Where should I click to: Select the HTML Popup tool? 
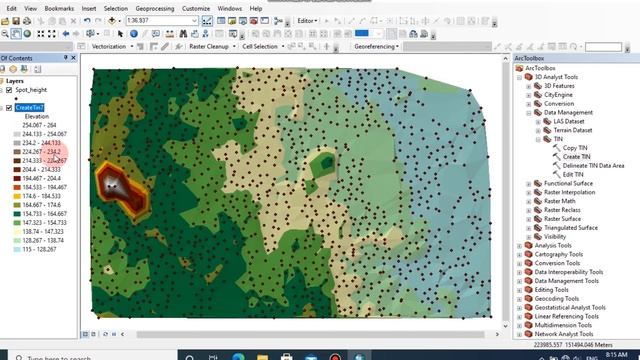point(156,34)
